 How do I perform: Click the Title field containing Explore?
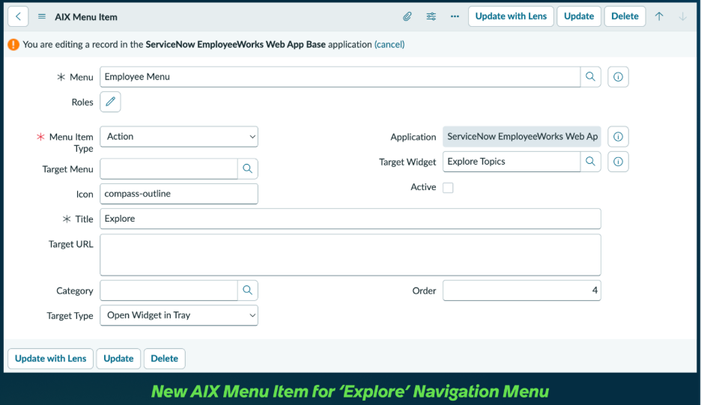click(350, 219)
